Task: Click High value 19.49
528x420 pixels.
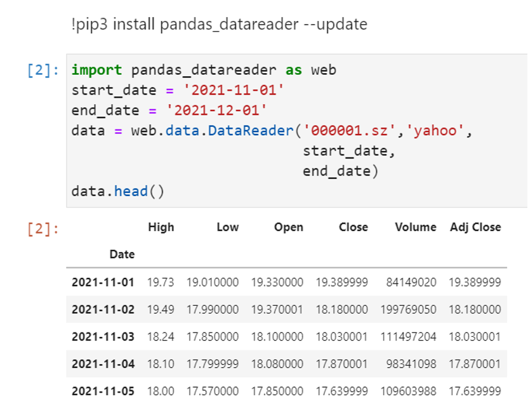Action: pos(161,309)
